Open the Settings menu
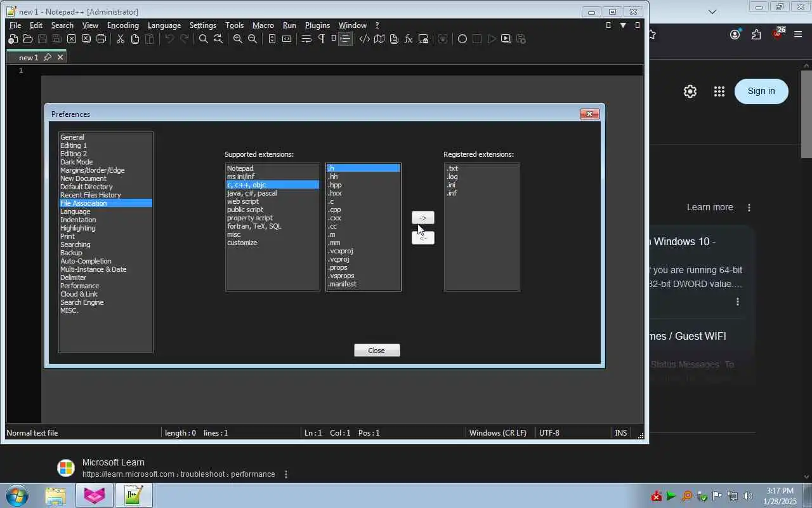Screen dimensions: 812x508 (x=203, y=25)
